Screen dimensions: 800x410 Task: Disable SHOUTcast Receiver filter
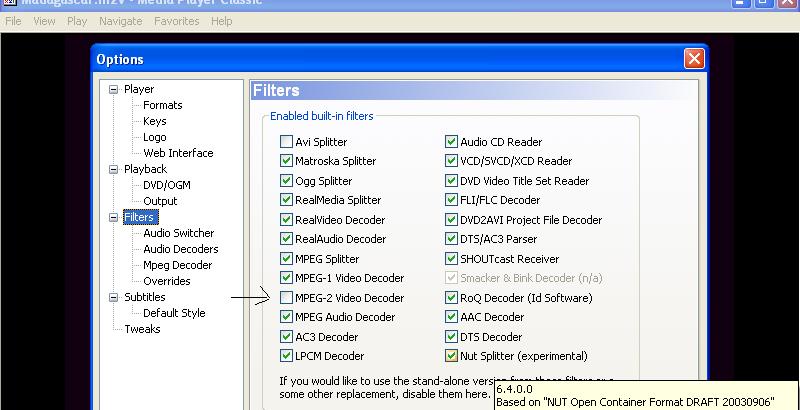(451, 259)
